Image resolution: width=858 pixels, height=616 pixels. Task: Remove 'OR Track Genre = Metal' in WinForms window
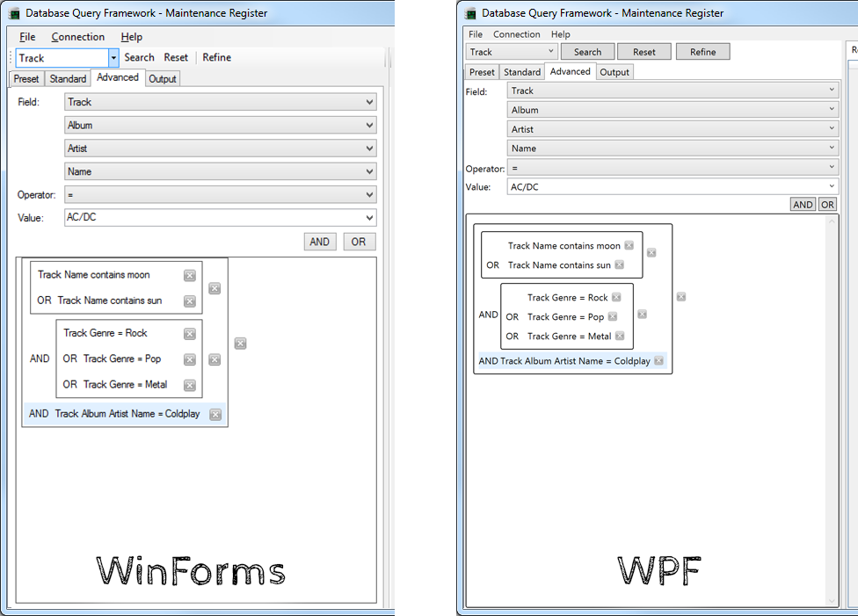(x=190, y=385)
